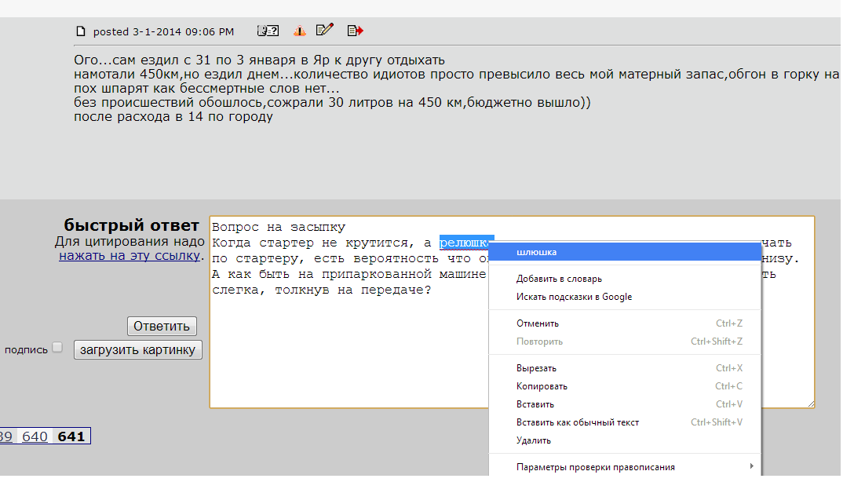Expand Параметры проверки правописания submenu arrow
Screen dimensions: 854x504
[x=752, y=466]
